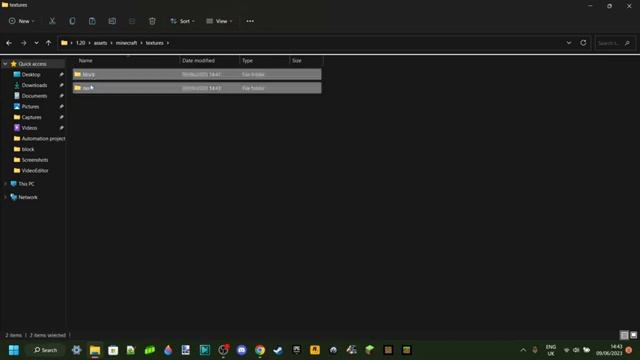
Task: Switch to large thumbnails layout icon
Action: pos(633,335)
